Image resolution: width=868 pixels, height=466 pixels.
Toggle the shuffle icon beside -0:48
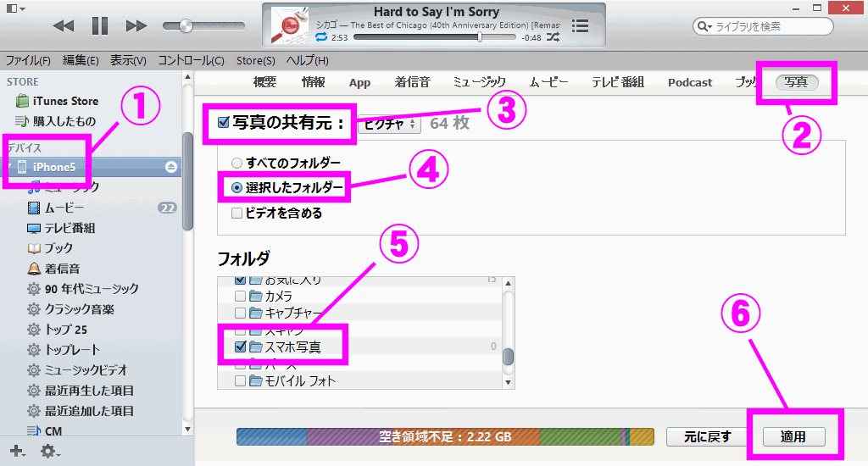553,37
